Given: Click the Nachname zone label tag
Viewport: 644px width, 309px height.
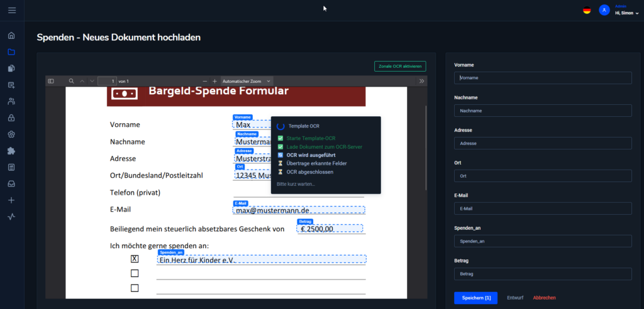Looking at the screenshot, I should pos(247,134).
